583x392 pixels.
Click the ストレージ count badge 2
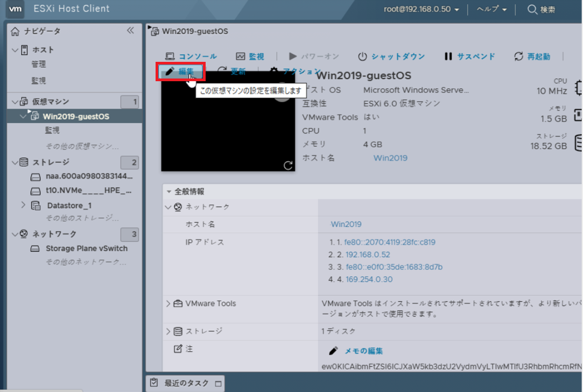tap(130, 162)
